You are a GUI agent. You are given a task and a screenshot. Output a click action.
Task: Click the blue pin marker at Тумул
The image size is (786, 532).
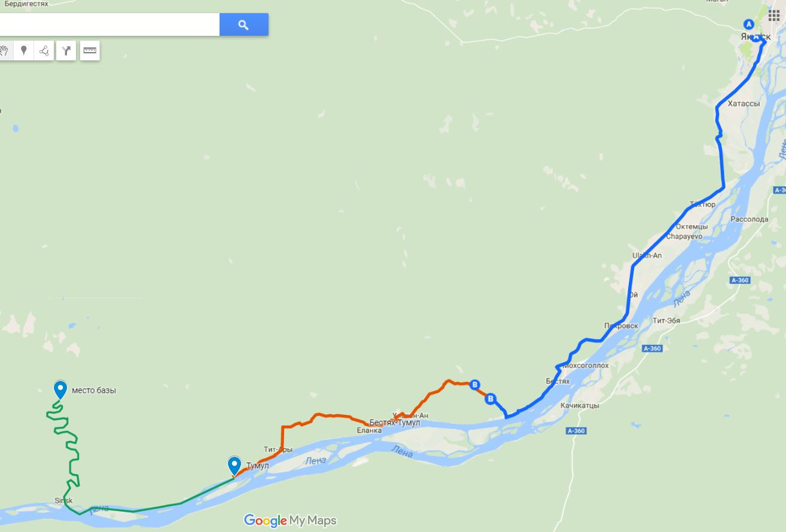pos(234,466)
